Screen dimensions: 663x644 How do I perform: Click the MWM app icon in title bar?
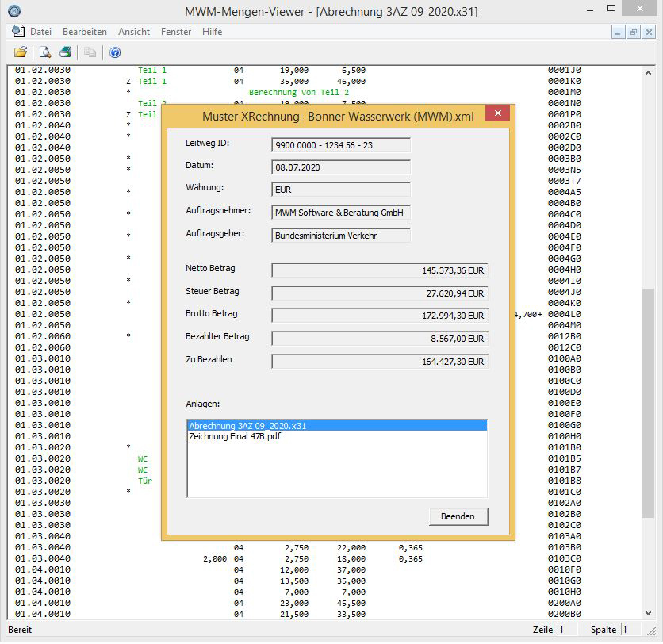[14, 11]
